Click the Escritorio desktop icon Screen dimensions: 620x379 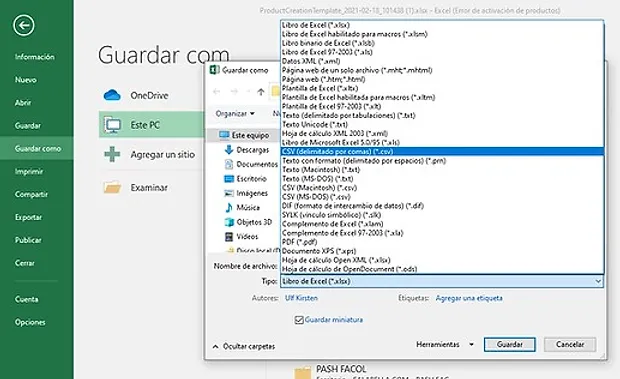(x=229, y=179)
